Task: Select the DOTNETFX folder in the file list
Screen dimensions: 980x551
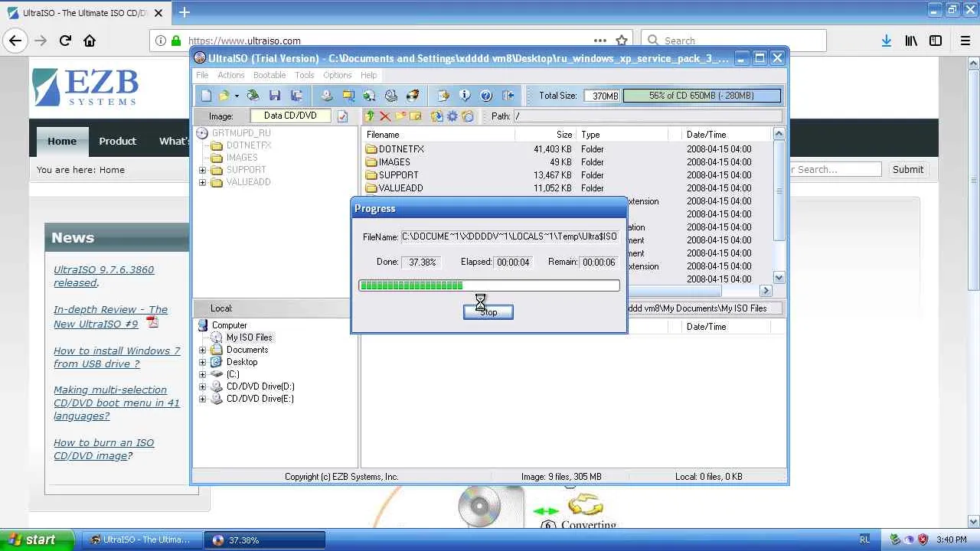Action: (401, 149)
